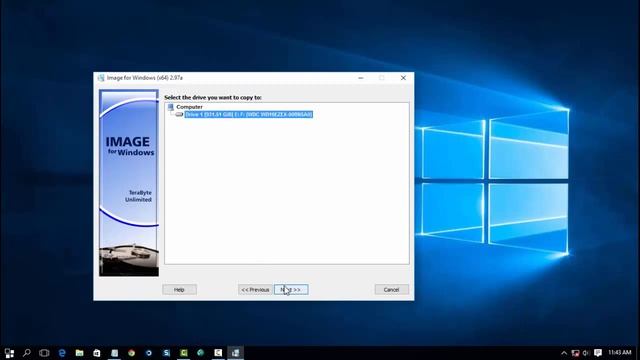Open the Help button in wizard
The height and width of the screenshot is (360, 640).
(180, 289)
